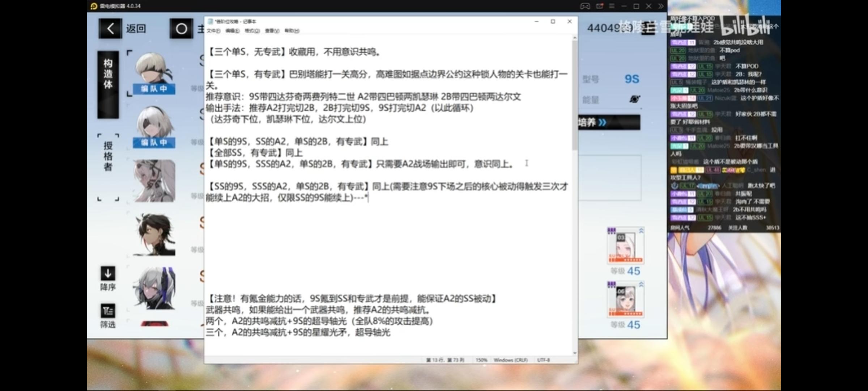Open the 查看(V) menu in Notepad
868x391 pixels.
(272, 31)
